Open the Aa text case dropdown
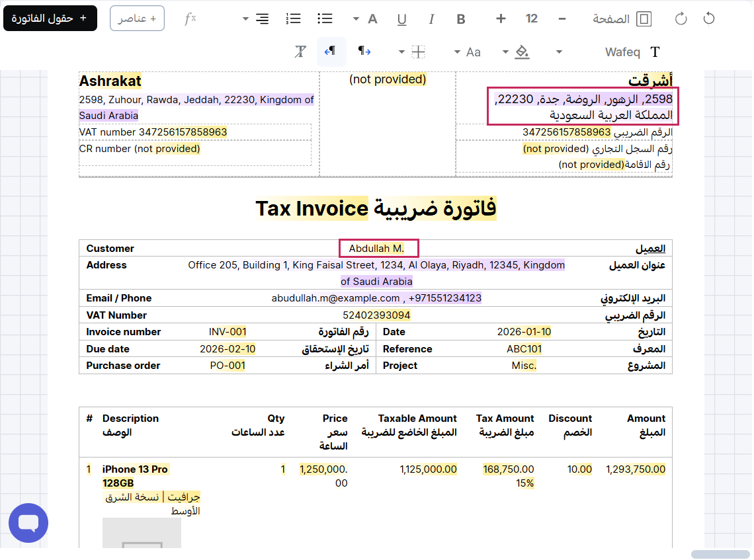This screenshot has width=754, height=560. (x=457, y=52)
